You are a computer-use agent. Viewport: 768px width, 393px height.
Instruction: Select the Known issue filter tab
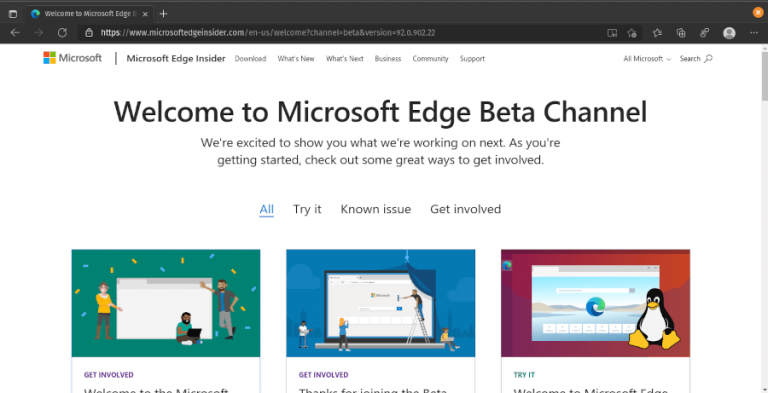pos(376,209)
